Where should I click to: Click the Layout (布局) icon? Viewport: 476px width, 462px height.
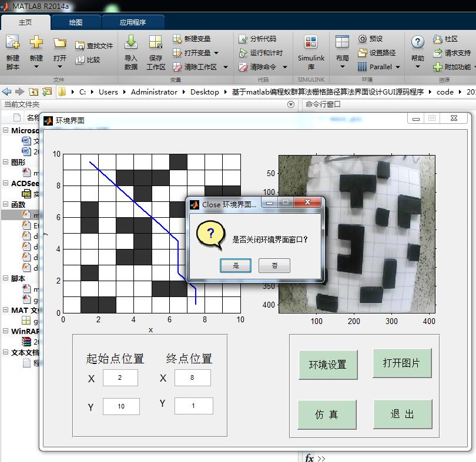click(x=342, y=42)
